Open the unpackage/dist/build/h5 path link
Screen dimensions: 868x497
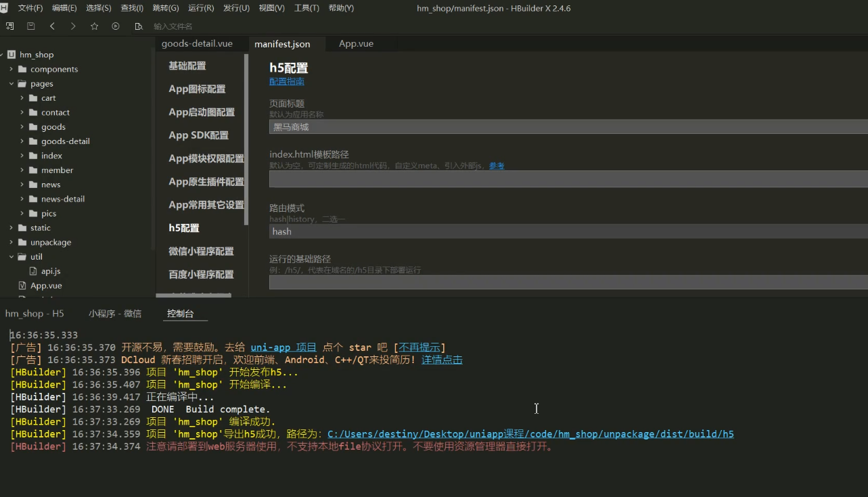point(530,434)
